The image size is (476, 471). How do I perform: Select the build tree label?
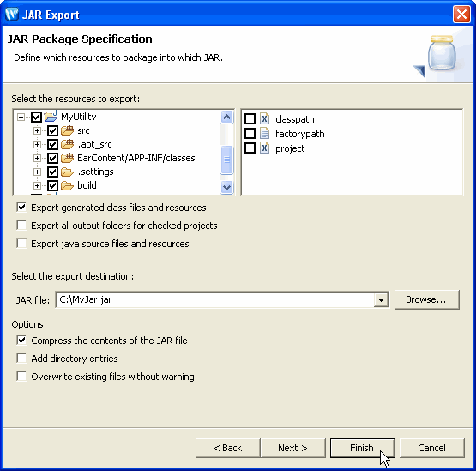click(87, 185)
